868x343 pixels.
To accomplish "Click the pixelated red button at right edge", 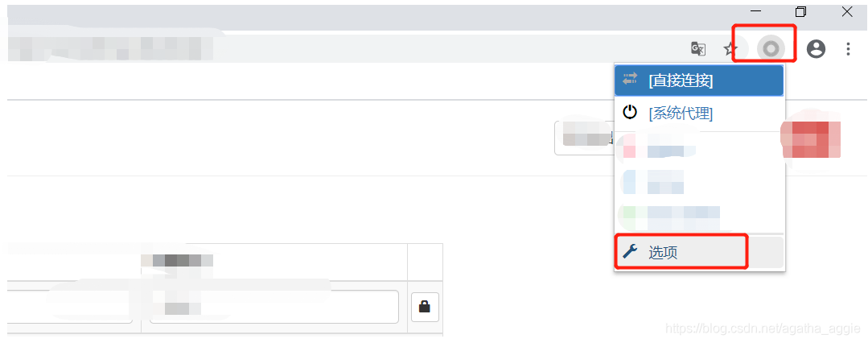I will pyautogui.click(x=811, y=139).
